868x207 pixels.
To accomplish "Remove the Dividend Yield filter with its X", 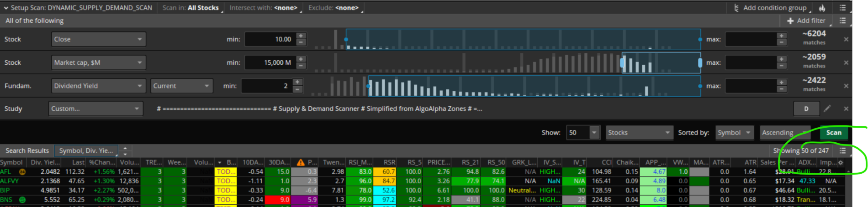I will click(x=846, y=86).
